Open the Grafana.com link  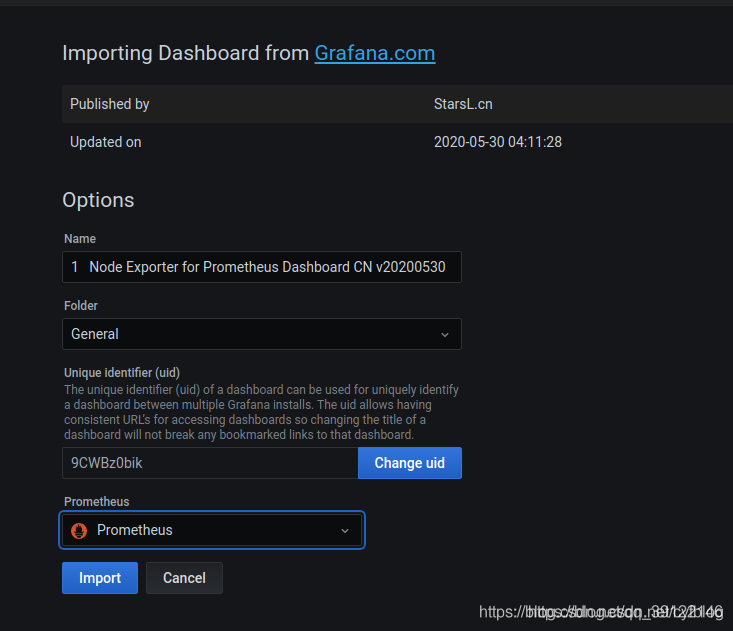374,53
